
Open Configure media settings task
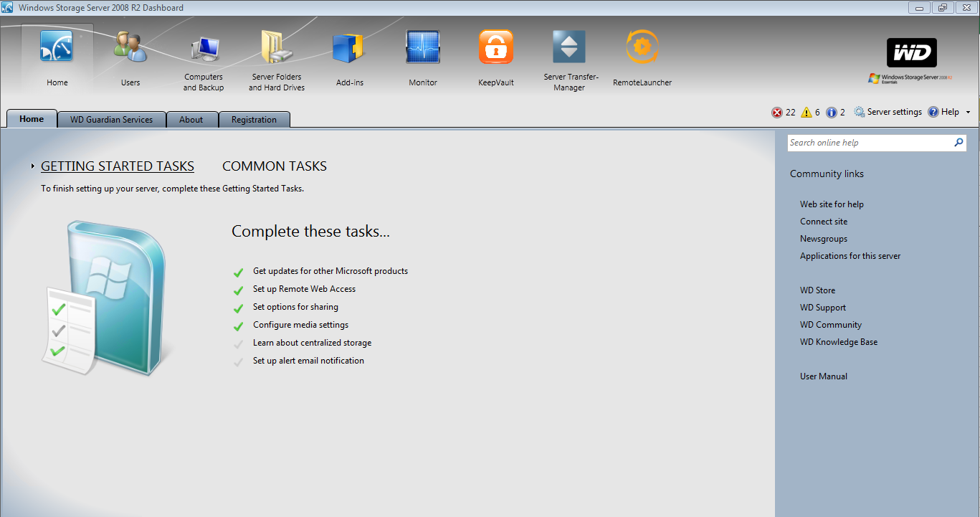pyautogui.click(x=301, y=325)
